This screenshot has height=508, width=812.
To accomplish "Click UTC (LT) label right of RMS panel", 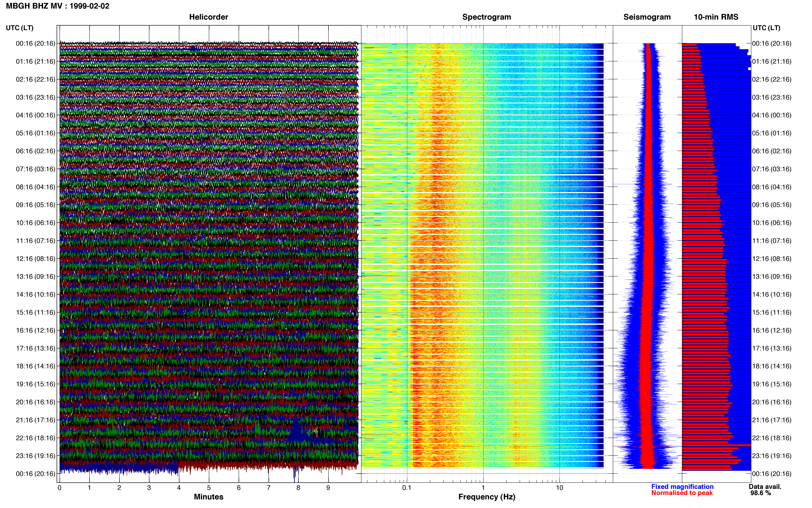I will pyautogui.click(x=766, y=28).
